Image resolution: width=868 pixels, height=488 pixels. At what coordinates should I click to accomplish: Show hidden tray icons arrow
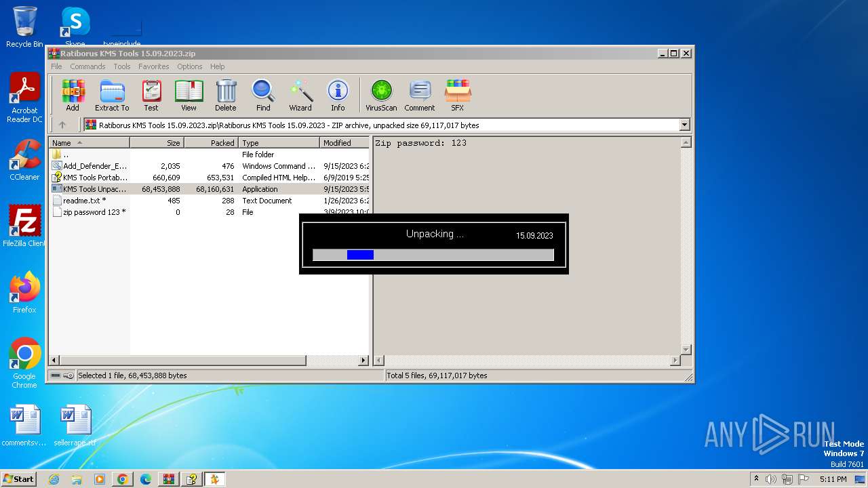756,479
